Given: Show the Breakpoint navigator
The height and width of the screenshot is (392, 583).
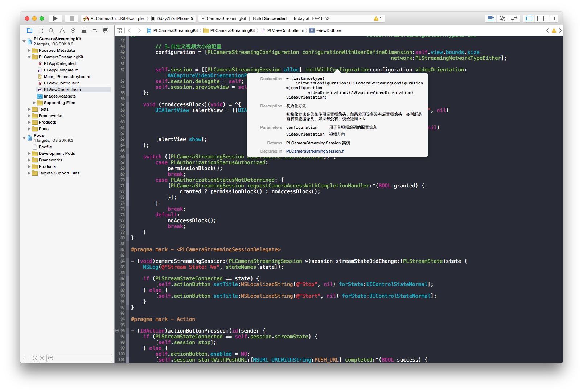Looking at the screenshot, I should click(95, 30).
